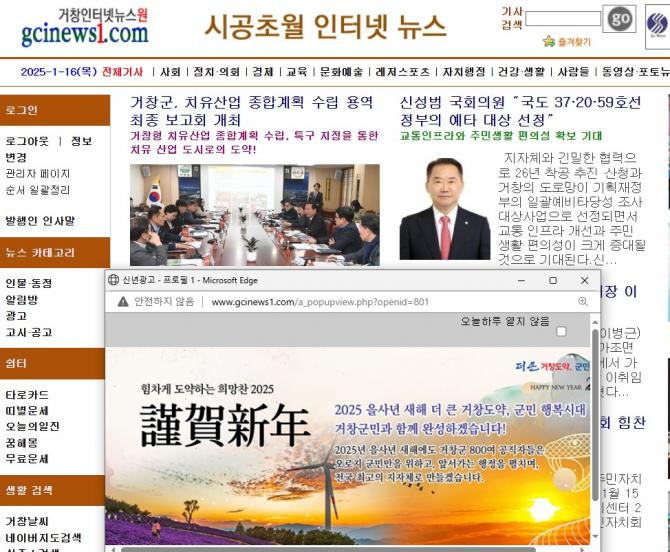
Task: Click the 신성범 국회의원 portrait thumbnail
Action: tap(445, 208)
